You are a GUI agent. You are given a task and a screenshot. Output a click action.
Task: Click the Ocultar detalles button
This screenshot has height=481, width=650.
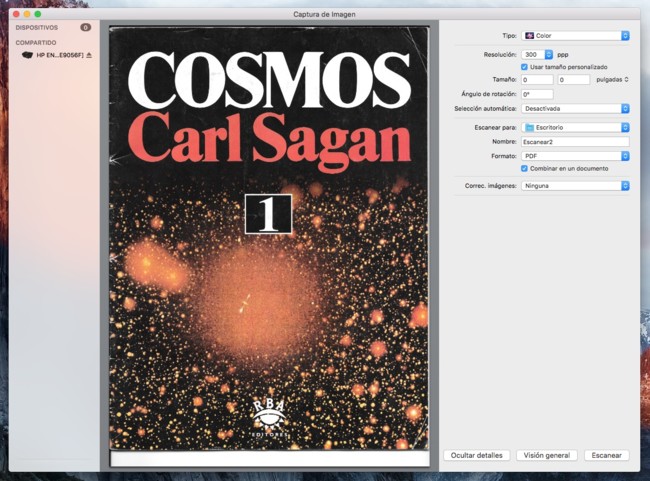tap(477, 455)
